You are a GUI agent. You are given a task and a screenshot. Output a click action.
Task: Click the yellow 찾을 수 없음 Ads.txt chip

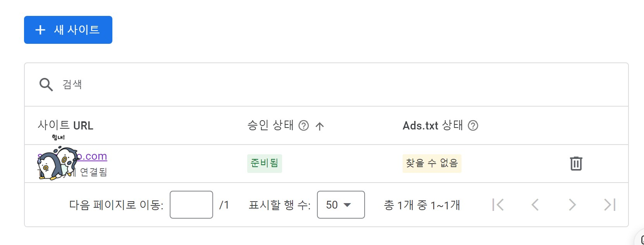(x=431, y=163)
